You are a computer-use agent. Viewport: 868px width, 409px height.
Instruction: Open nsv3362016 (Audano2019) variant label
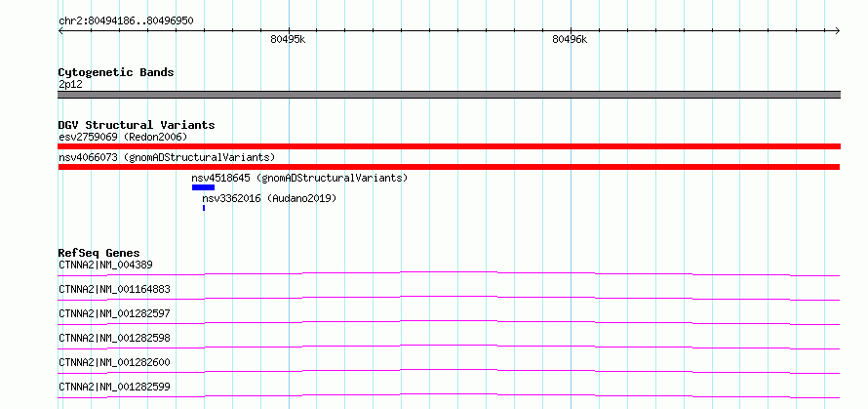point(269,198)
